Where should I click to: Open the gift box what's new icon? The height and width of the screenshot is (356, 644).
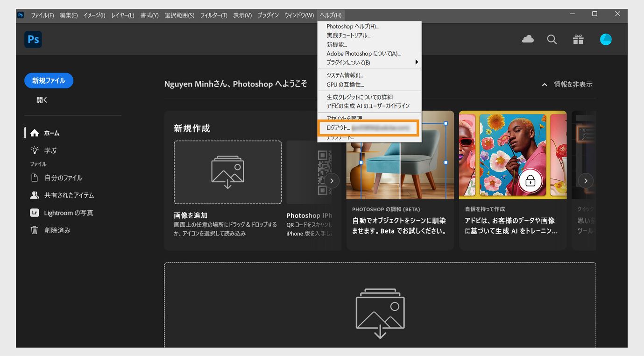(x=578, y=40)
